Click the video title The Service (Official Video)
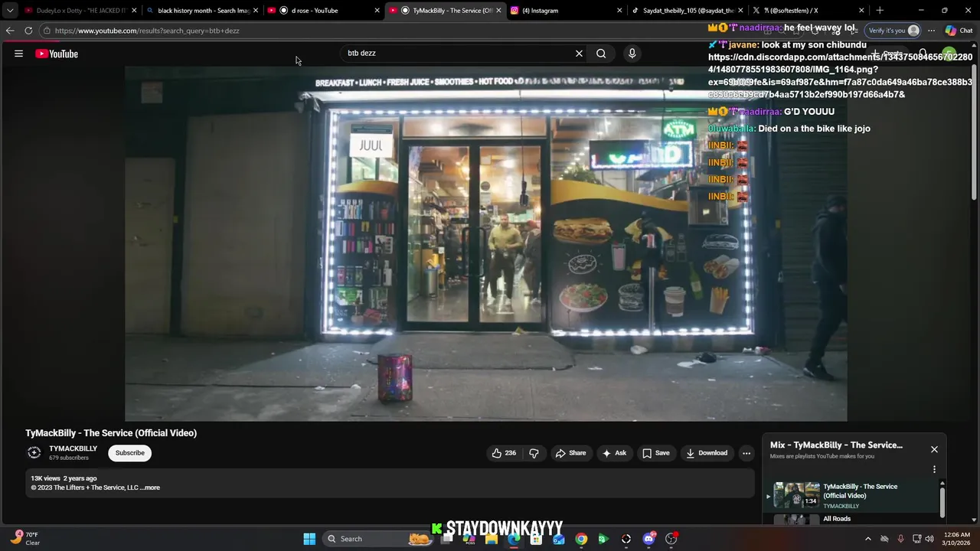 coord(111,433)
